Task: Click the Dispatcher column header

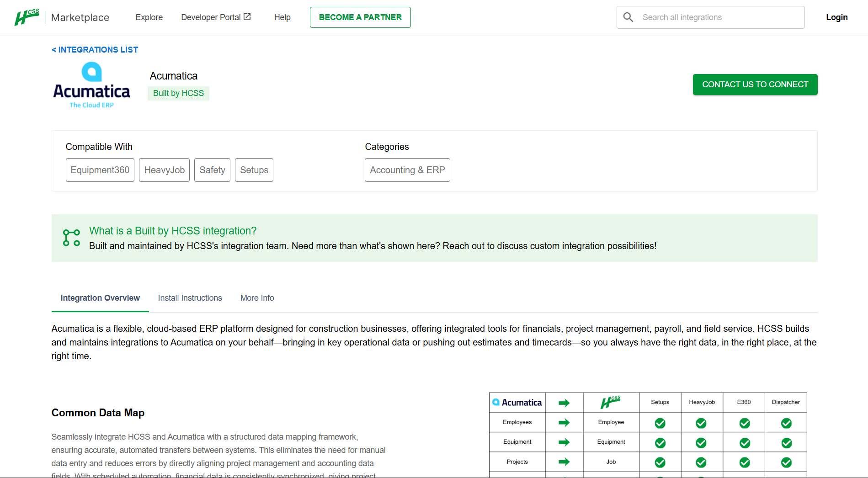Action: coord(786,402)
